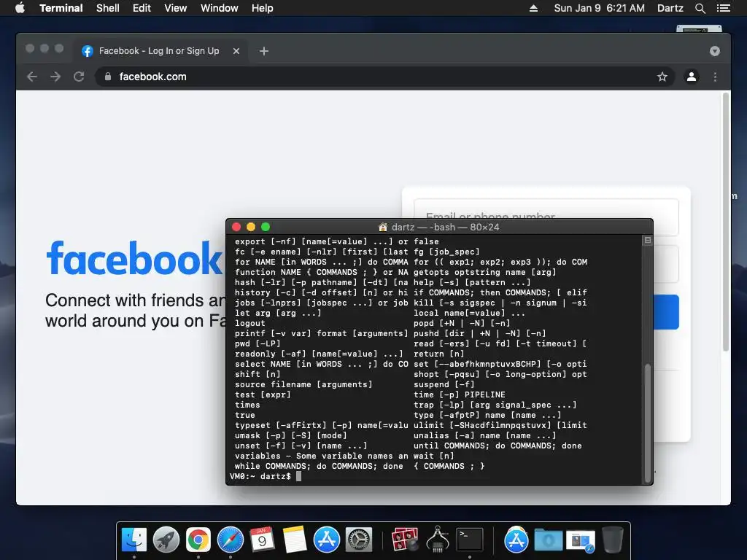The width and height of the screenshot is (747, 560).
Task: Open Photo Booth from the Dock
Action: point(404,540)
